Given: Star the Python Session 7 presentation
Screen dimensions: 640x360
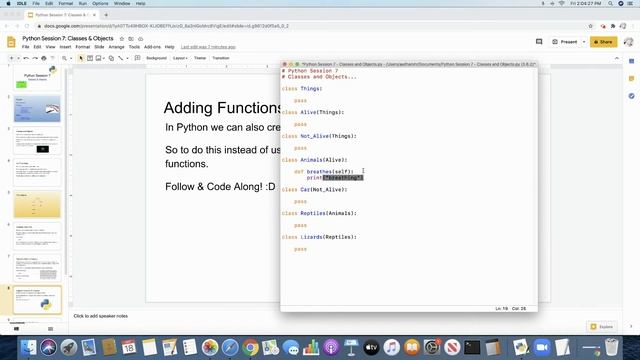Looking at the screenshot, I should click(x=122, y=39).
